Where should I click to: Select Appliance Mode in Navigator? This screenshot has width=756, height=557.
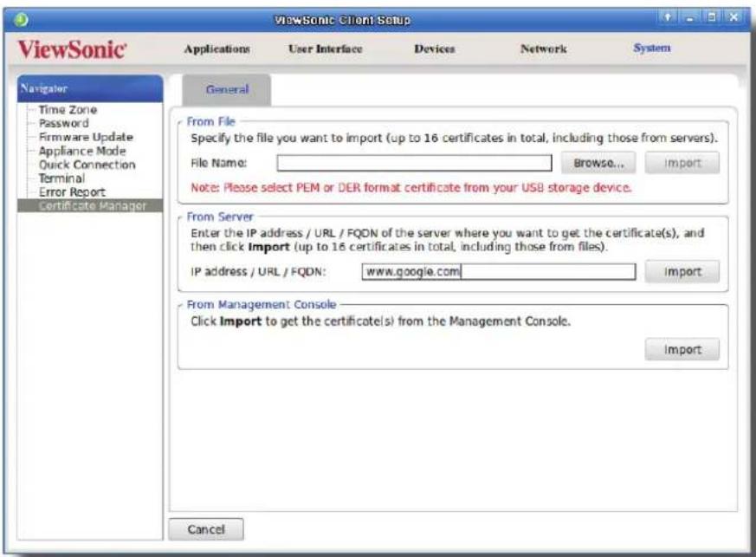(x=82, y=151)
